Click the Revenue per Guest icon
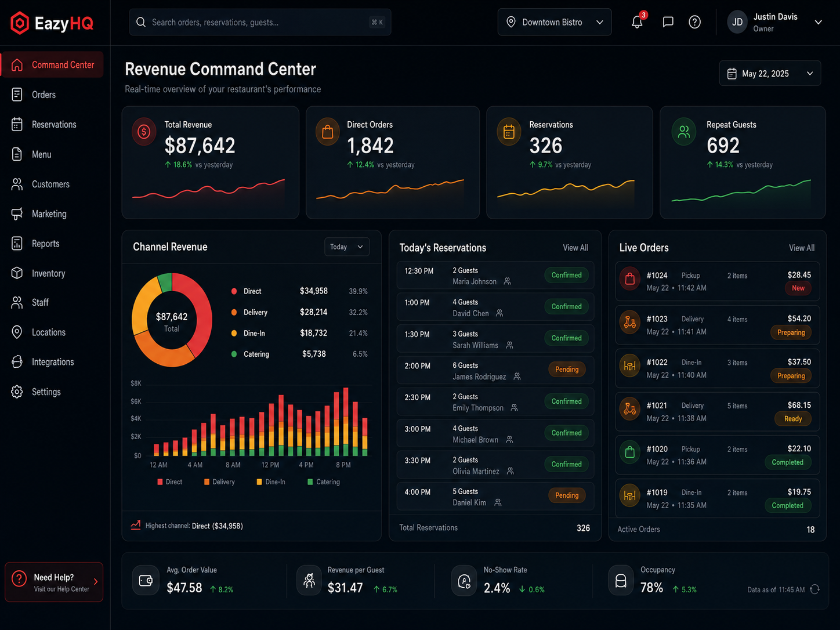Viewport: 840px width, 630px height. [x=309, y=581]
